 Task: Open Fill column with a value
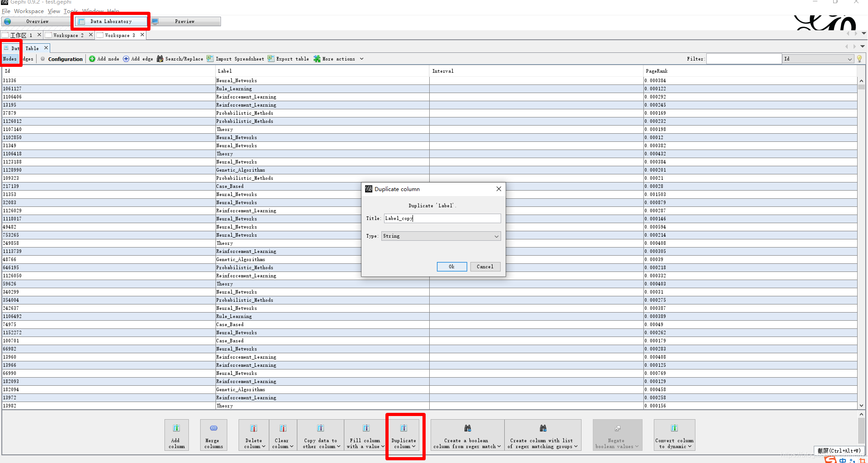pyautogui.click(x=366, y=435)
